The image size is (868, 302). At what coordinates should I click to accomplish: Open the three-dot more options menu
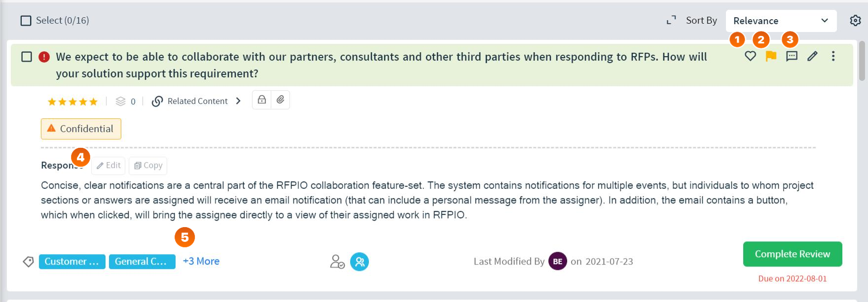tap(833, 56)
